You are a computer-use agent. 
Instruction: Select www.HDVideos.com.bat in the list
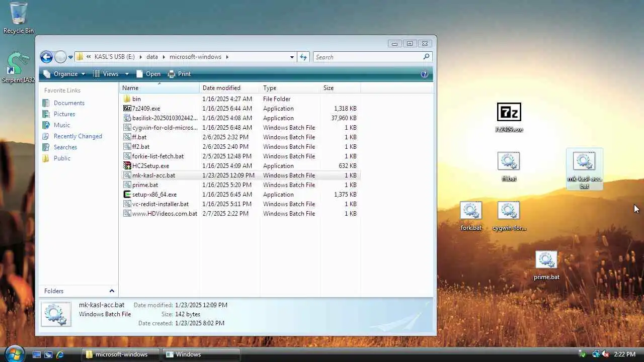tap(240, 214)
